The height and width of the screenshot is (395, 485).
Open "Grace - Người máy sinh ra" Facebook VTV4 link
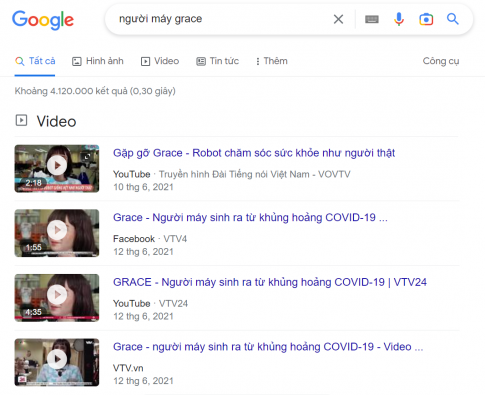[x=250, y=218]
